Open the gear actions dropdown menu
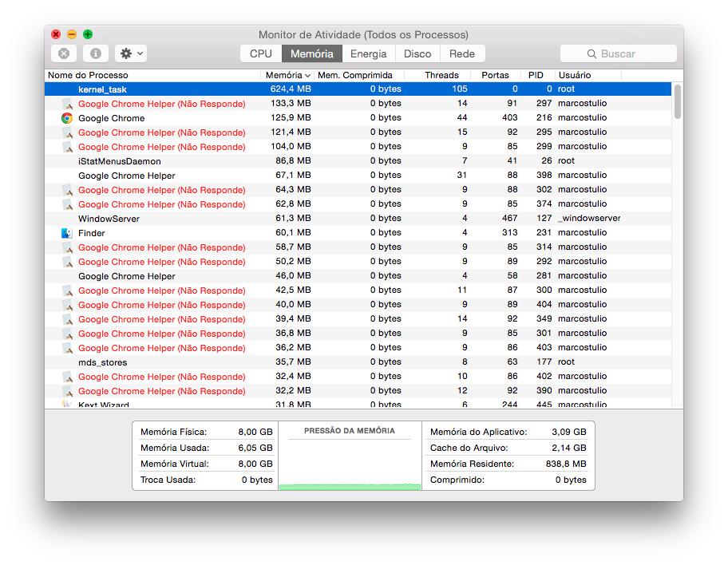 tap(131, 53)
